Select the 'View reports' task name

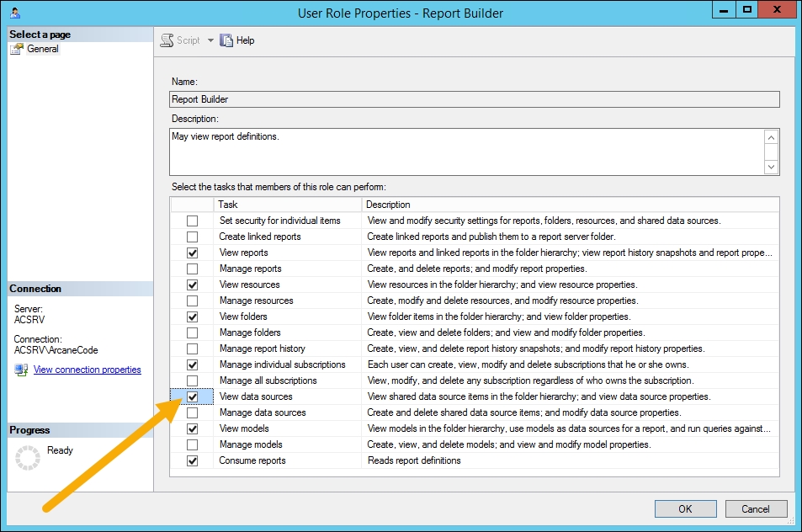tap(243, 253)
